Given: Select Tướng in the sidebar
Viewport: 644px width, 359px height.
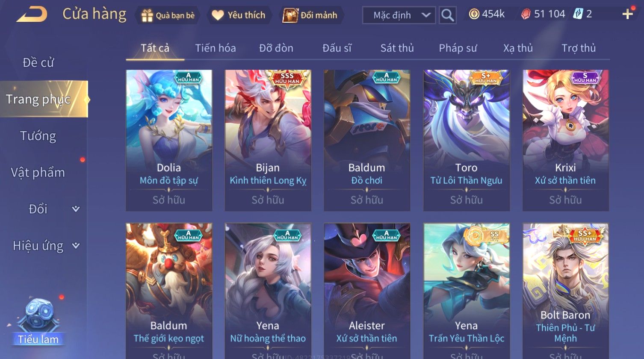Looking at the screenshot, I should click(38, 136).
